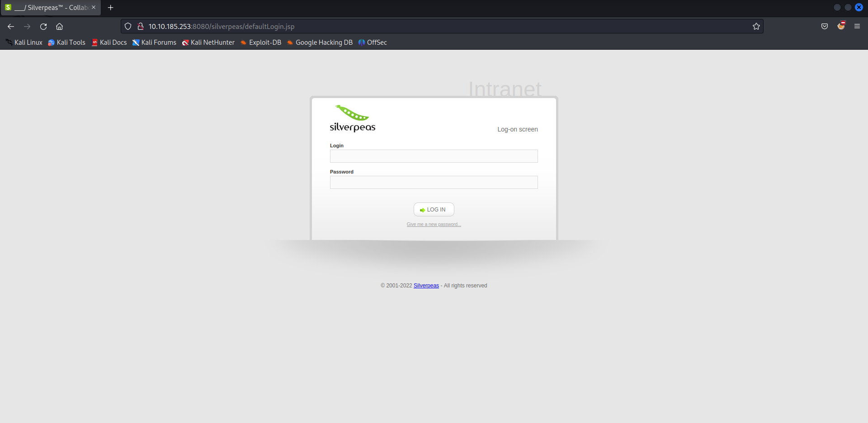Viewport: 868px width, 423px height.
Task: Open the Kali Tools bookmark
Action: coord(66,42)
